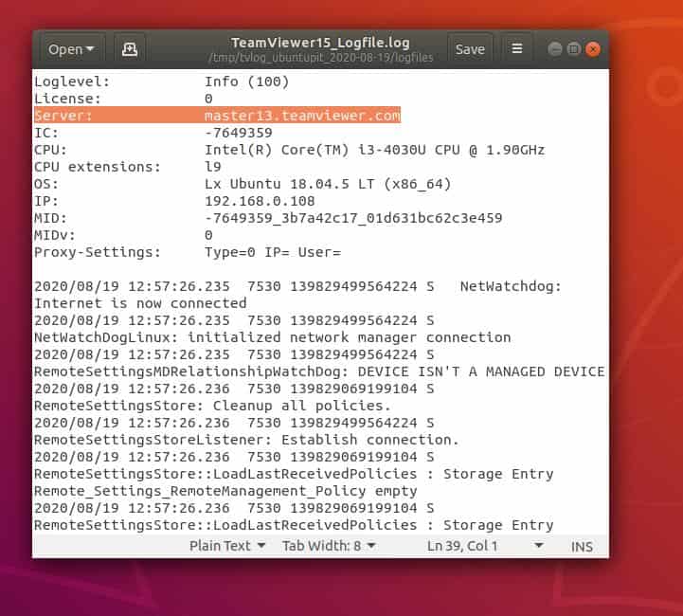Click the Proxy-Settings: label

click(98, 252)
